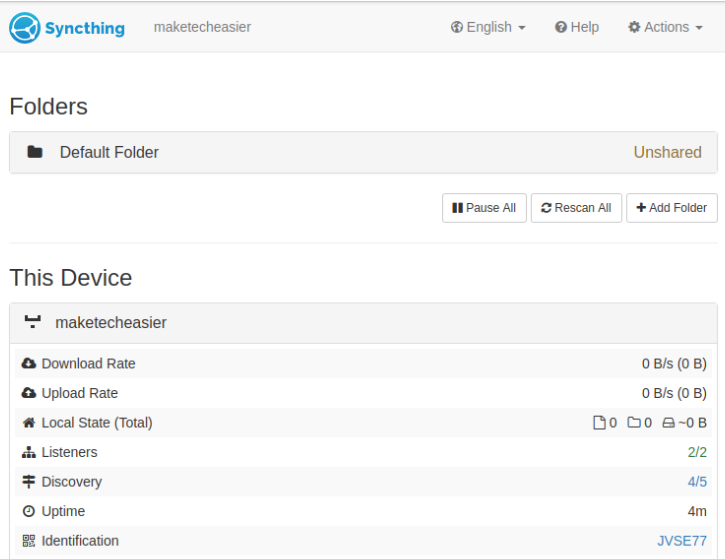
Task: Click the 4m Uptime value
Action: coord(697,511)
